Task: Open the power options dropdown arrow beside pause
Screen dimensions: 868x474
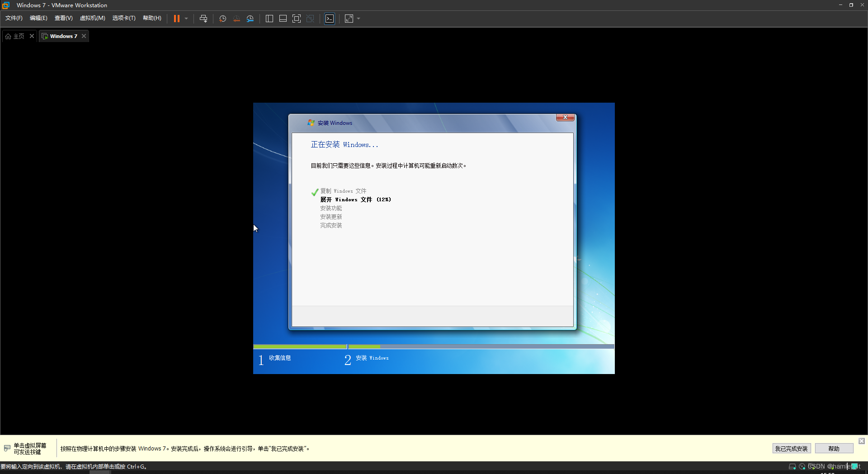Action: tap(186, 19)
